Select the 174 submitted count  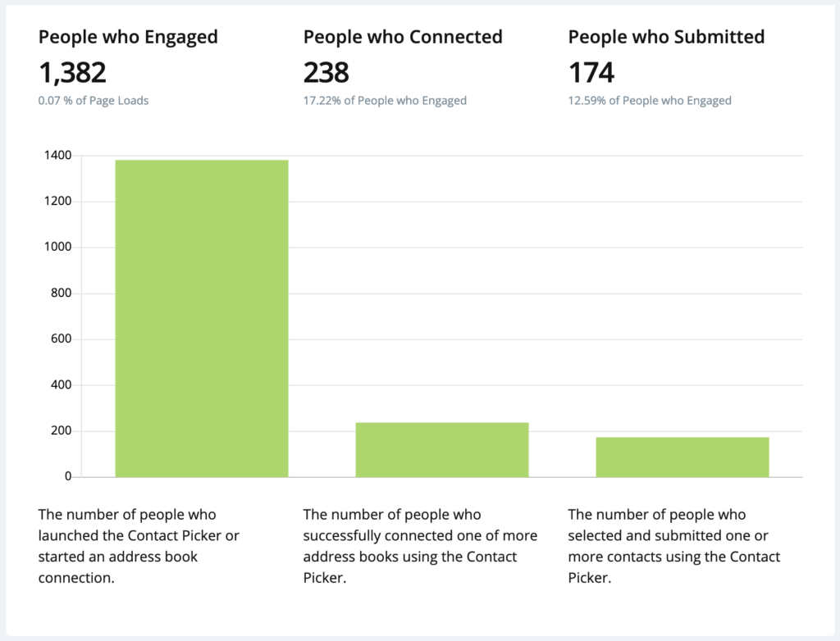(x=591, y=73)
